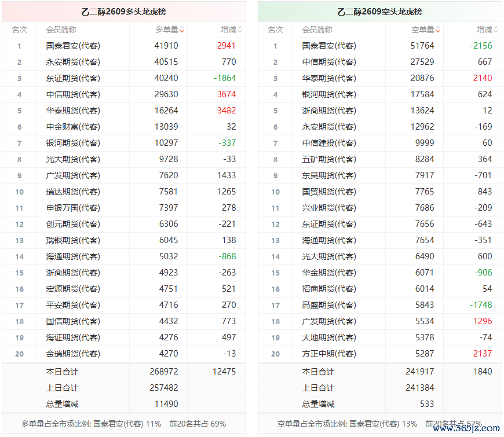This screenshot has height=437, width=504.
Task: Click 乙二醇2609多头龙虎榜 table title
Action: (124, 12)
